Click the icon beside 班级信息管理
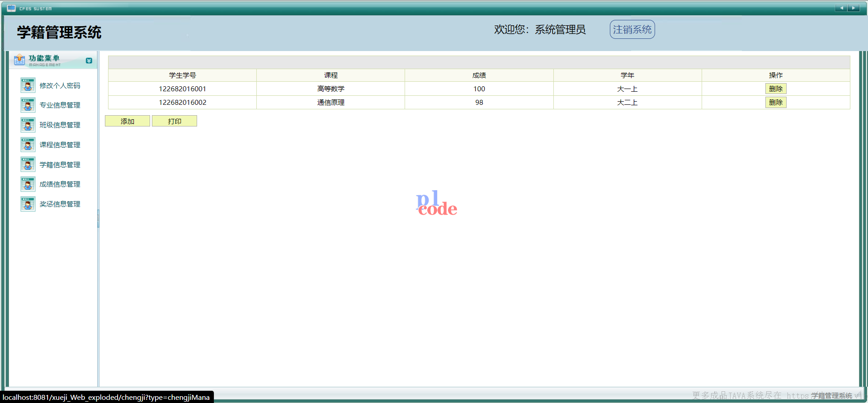The width and height of the screenshot is (868, 403). pos(28,125)
